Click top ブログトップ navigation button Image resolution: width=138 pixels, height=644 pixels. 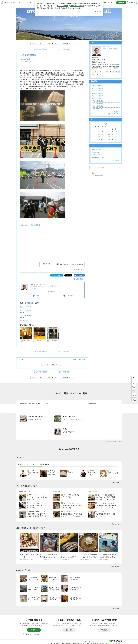[x=37, y=43]
